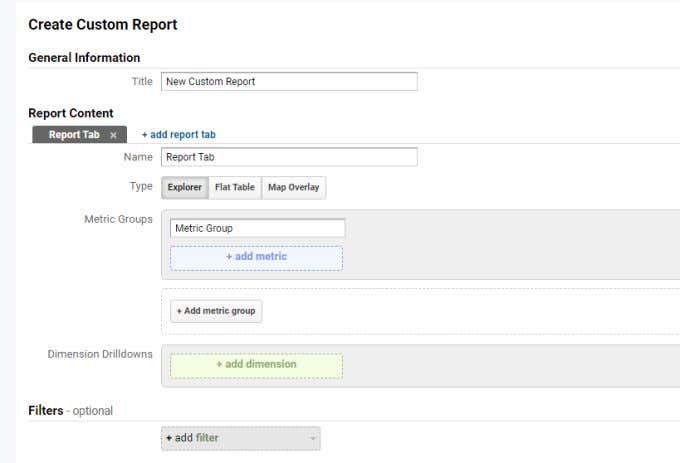Click the add dimension box
The image size is (680, 463).
pyautogui.click(x=256, y=365)
